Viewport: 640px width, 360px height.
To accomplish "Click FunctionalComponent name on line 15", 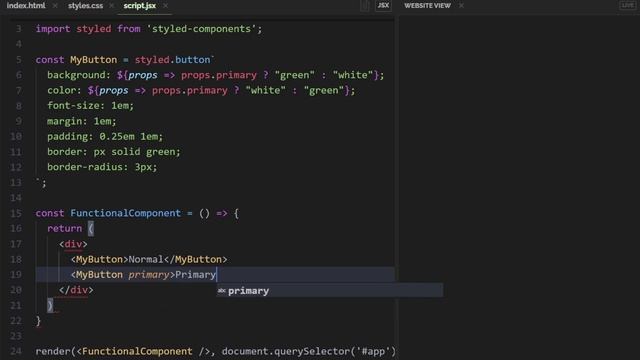I will pos(125,213).
